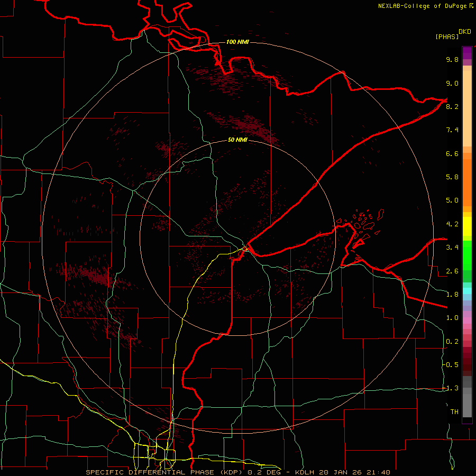Pick the peach band of the color bar
The width and height of the screenshot is (476, 476).
coord(467,108)
